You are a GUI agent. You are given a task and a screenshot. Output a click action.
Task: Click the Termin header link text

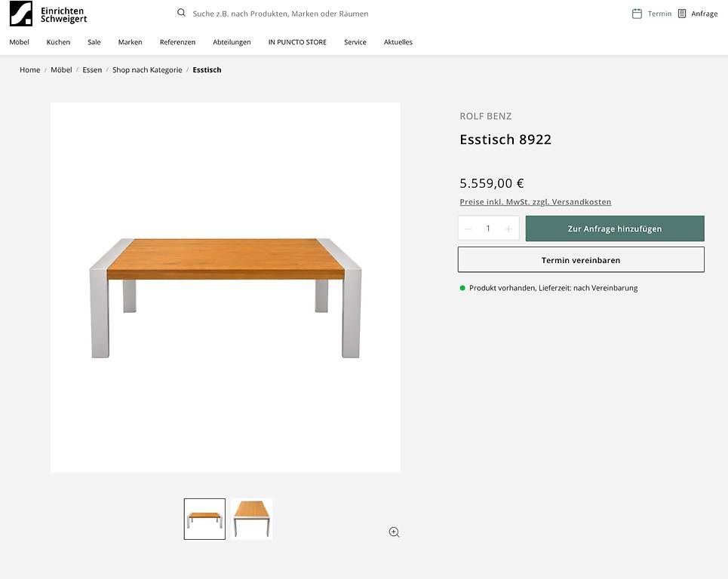(x=659, y=14)
